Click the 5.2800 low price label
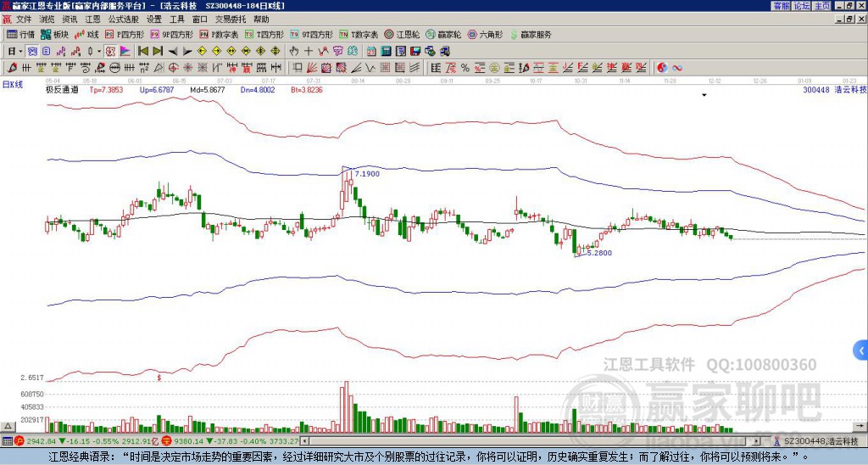This screenshot has height=465, width=868. click(599, 253)
